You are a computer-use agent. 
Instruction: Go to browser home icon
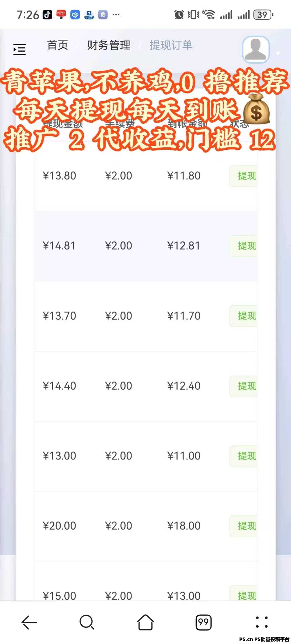(x=145, y=622)
